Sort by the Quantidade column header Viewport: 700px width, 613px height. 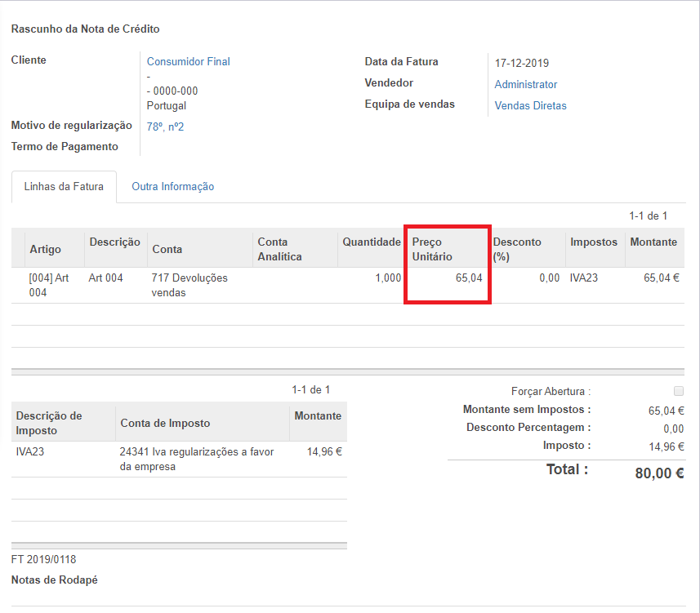coord(372,242)
